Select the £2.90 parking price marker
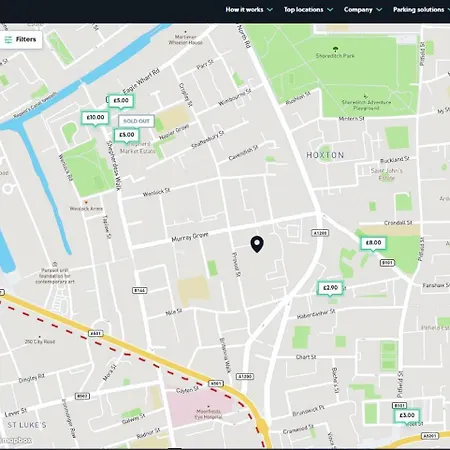Image resolution: width=450 pixels, height=450 pixels. (x=330, y=288)
